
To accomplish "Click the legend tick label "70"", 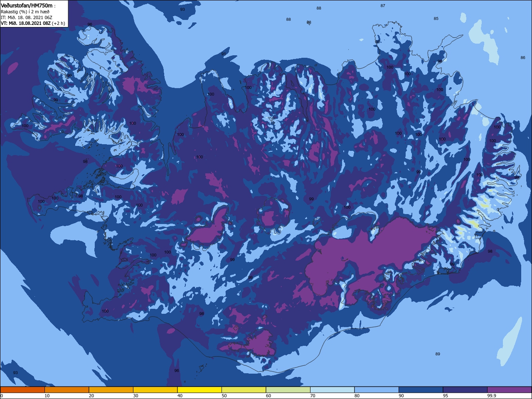I will click(x=313, y=396).
